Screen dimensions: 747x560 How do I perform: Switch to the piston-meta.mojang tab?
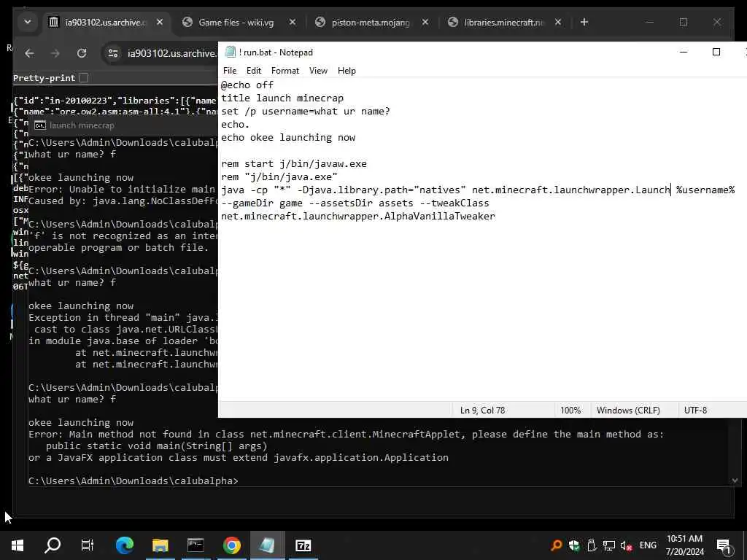pyautogui.click(x=371, y=23)
